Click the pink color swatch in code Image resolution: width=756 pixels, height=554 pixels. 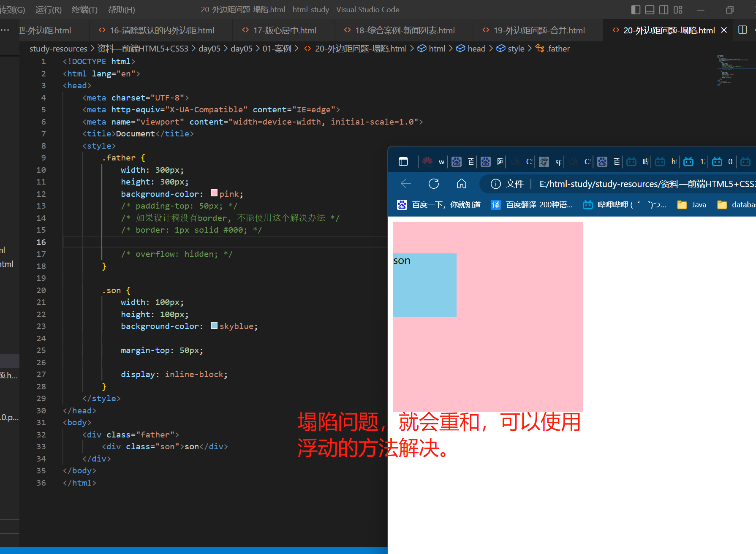point(214,193)
